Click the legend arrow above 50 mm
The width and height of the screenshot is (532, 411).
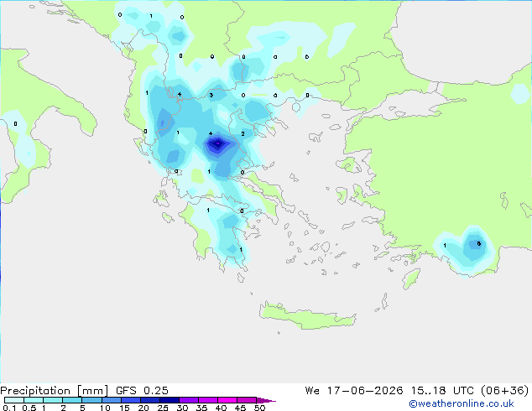click(266, 400)
